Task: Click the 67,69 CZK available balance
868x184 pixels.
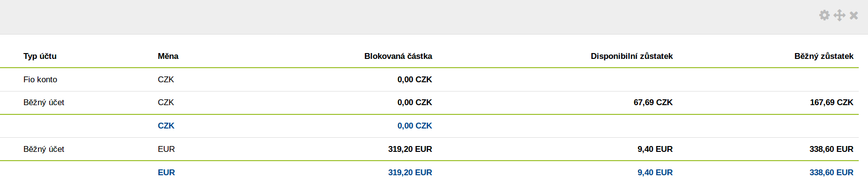Action: (653, 102)
